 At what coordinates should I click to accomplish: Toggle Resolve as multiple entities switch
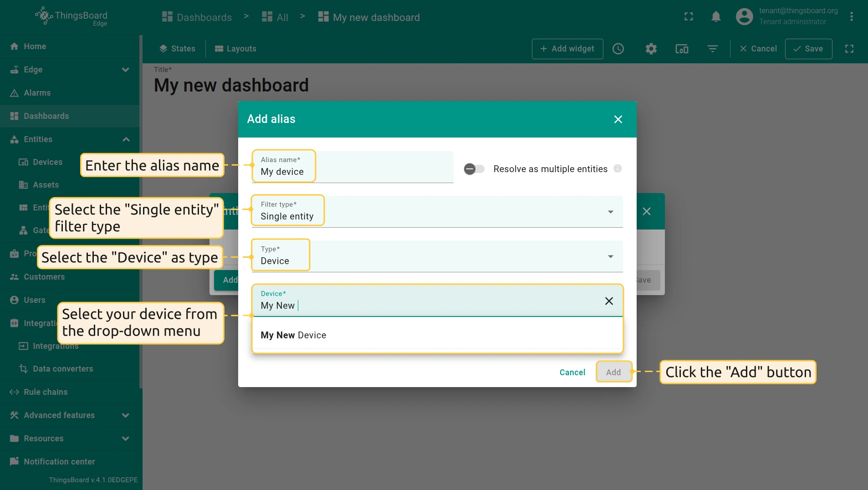(x=474, y=169)
